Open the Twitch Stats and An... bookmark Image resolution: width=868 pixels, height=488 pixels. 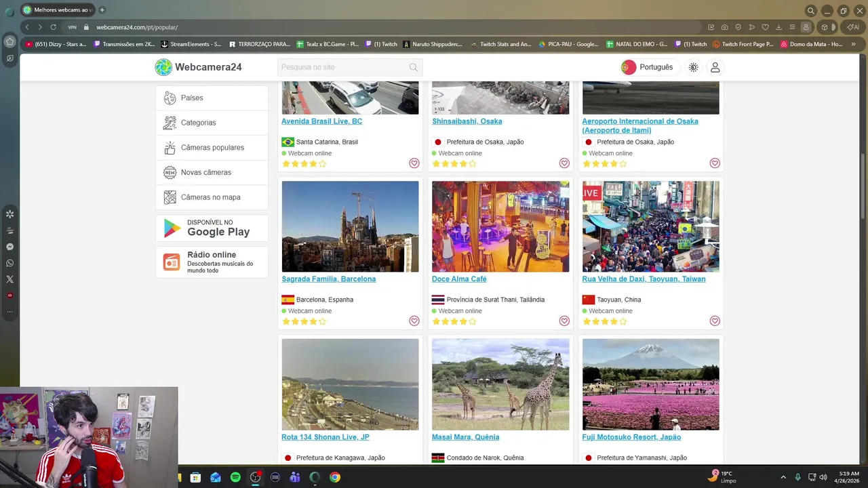coord(501,44)
